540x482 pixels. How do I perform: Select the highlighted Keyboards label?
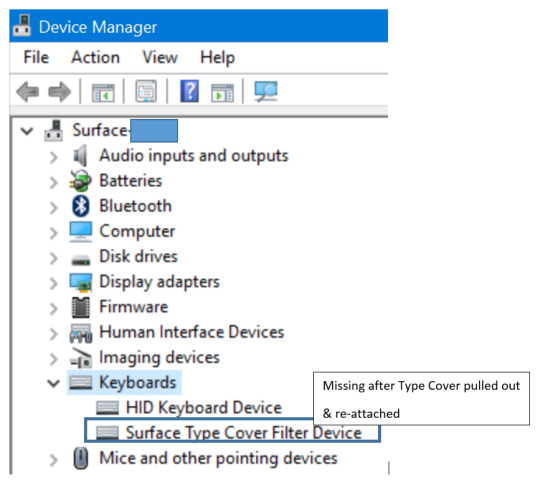[137, 383]
